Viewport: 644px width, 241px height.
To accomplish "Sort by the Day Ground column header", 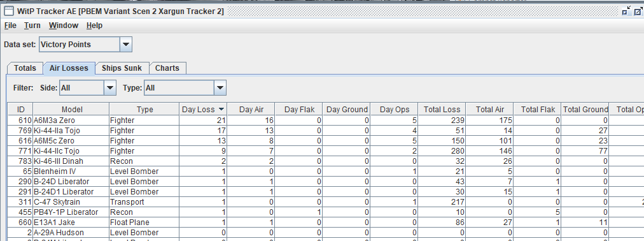I will pyautogui.click(x=346, y=110).
